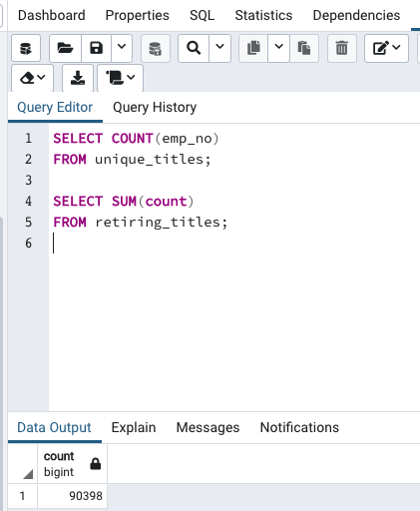Click the SELECT SUM(count) line
Image resolution: width=420 pixels, height=511 pixels.
[x=124, y=202]
